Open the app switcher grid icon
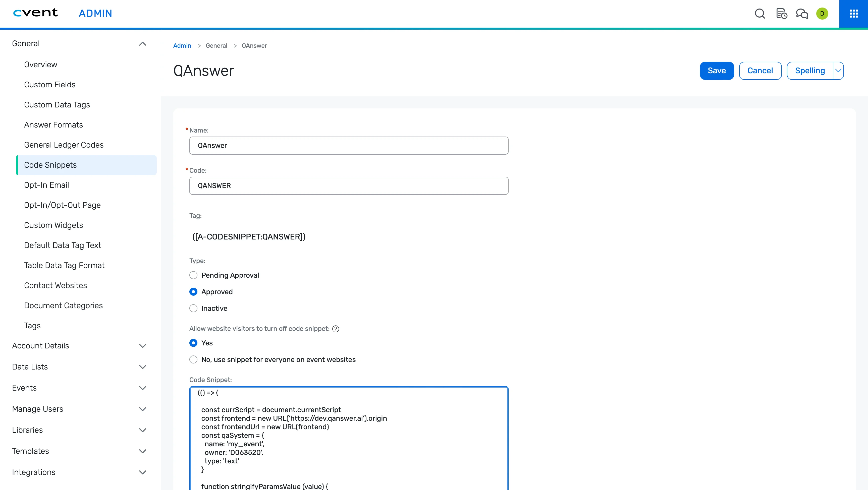The width and height of the screenshot is (868, 490). tap(853, 14)
